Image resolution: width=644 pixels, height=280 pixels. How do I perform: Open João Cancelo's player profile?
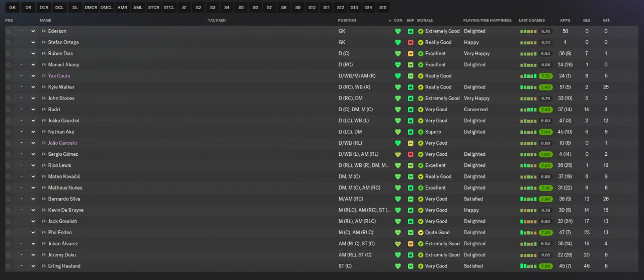pos(62,143)
